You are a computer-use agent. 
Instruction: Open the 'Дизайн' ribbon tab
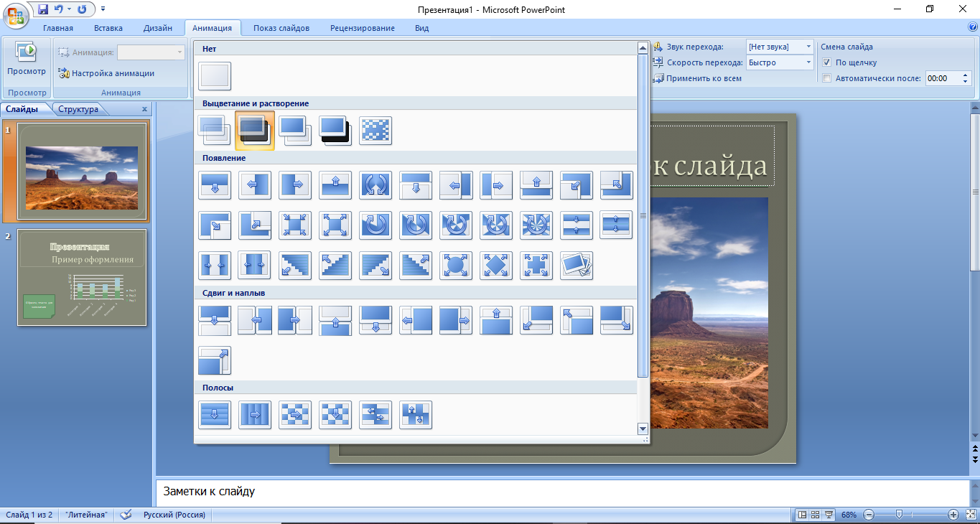click(158, 28)
